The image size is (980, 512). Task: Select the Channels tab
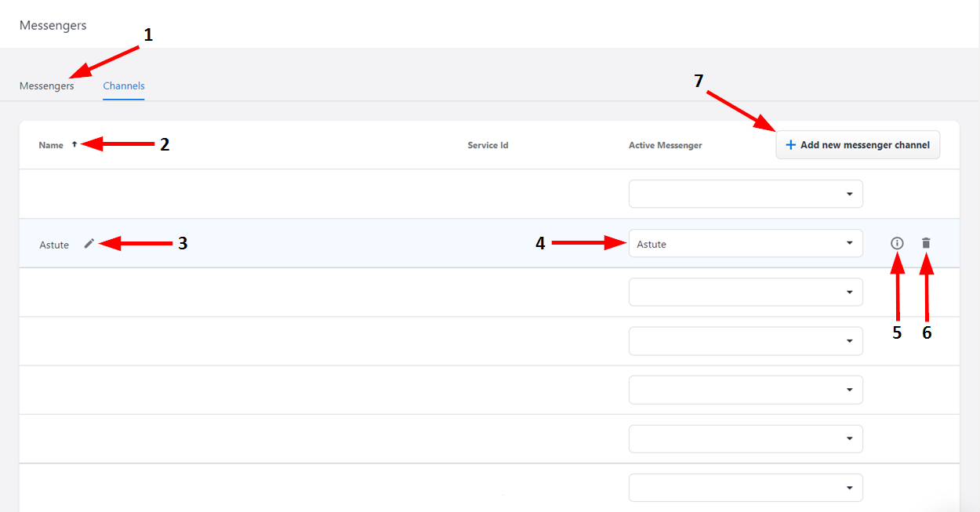pyautogui.click(x=124, y=86)
